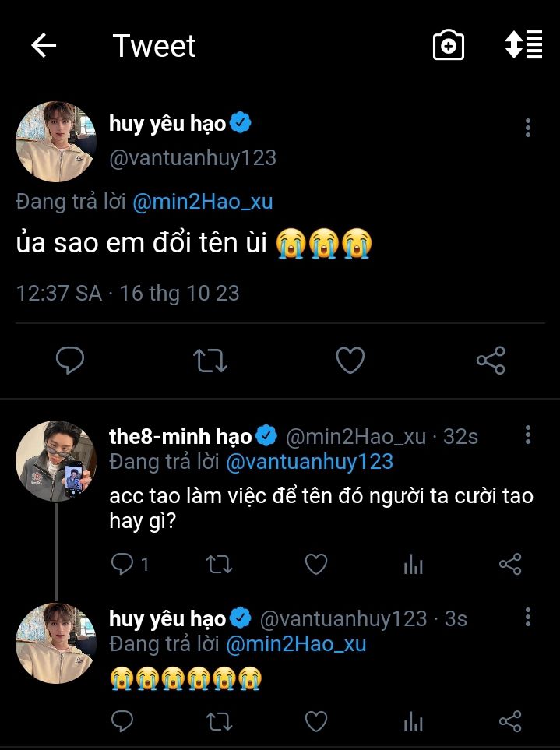
Task: Open huy yêu hạo's avatar on main tweet
Action: (55, 141)
